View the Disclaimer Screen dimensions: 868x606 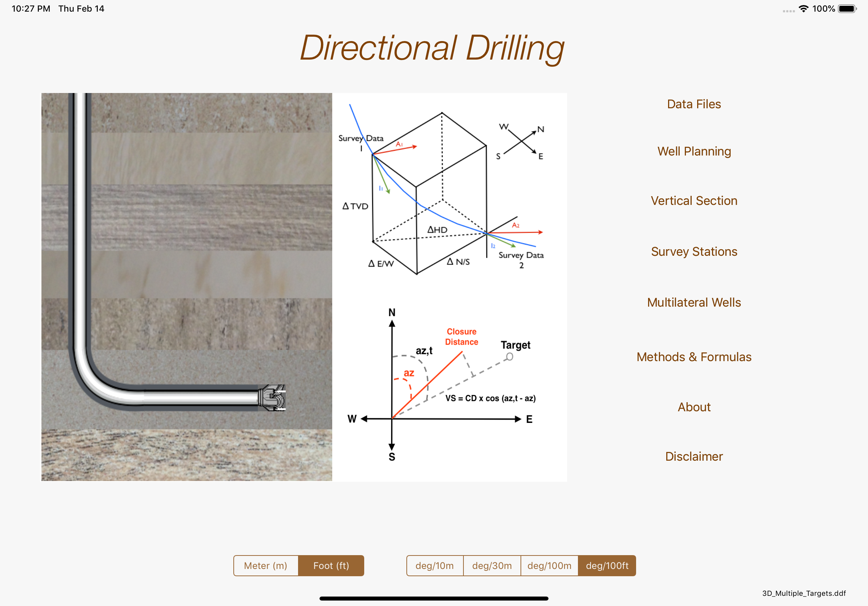tap(694, 457)
